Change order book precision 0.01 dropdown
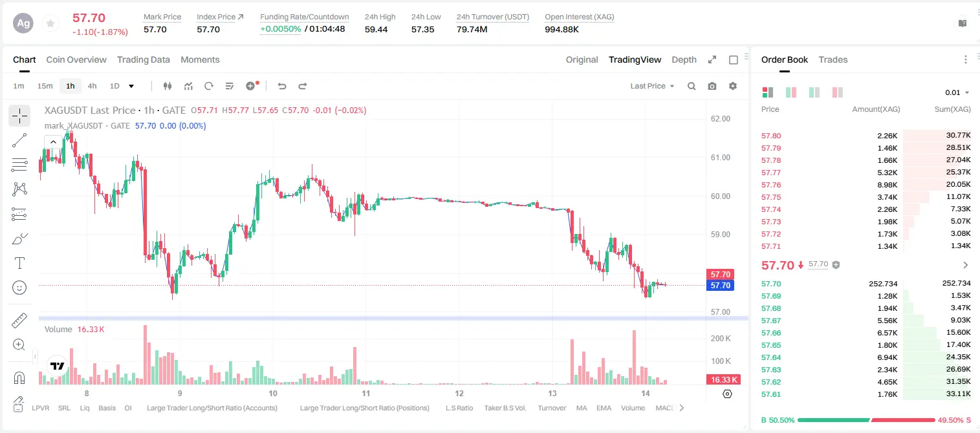The width and height of the screenshot is (980, 433). point(957,92)
